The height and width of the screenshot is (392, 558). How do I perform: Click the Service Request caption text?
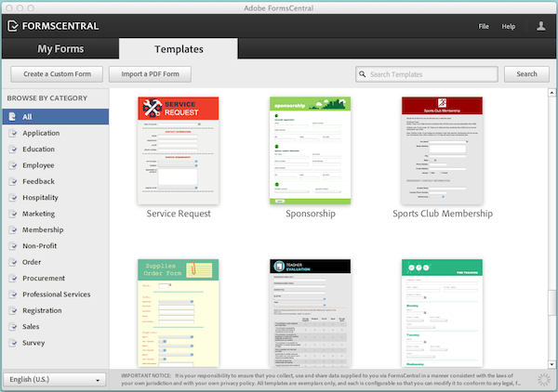[x=179, y=214]
